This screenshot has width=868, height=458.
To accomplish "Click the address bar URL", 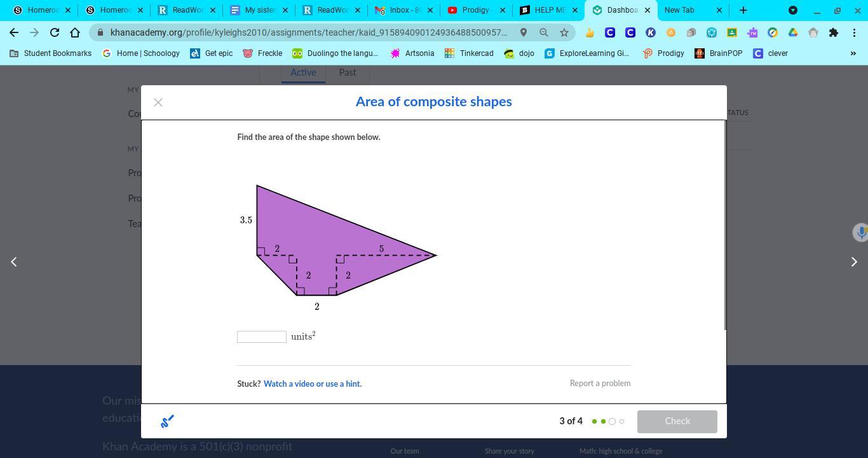I will coord(309,32).
